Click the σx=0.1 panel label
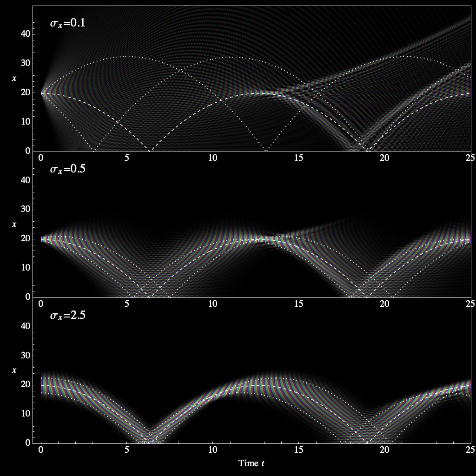 click(x=67, y=23)
